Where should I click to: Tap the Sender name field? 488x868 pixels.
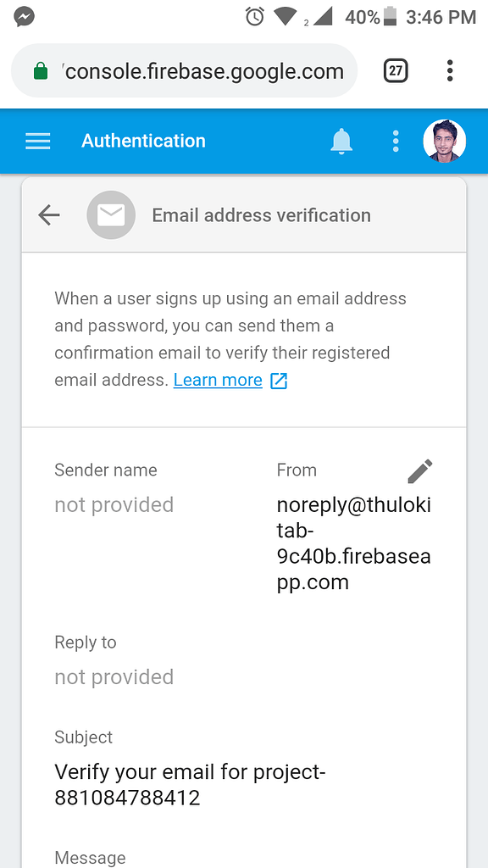coord(105,470)
